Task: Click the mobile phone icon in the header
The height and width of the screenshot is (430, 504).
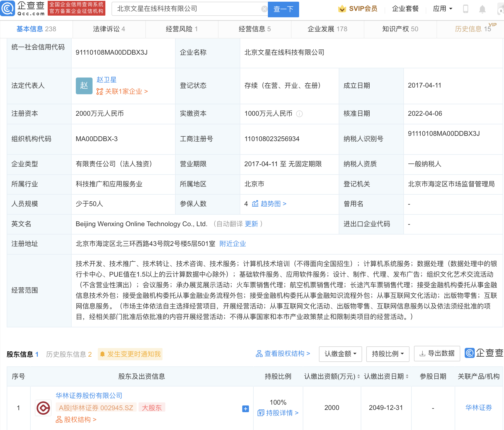Action: [466, 9]
